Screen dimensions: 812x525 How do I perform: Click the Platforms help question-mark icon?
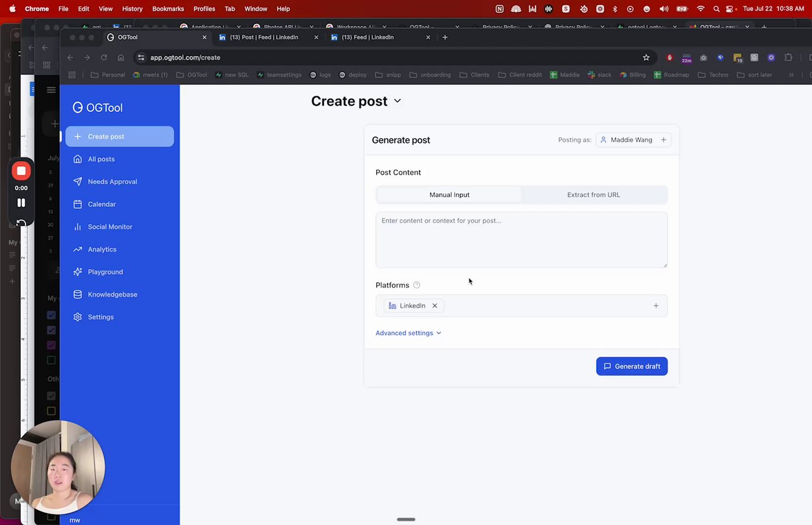tap(417, 285)
